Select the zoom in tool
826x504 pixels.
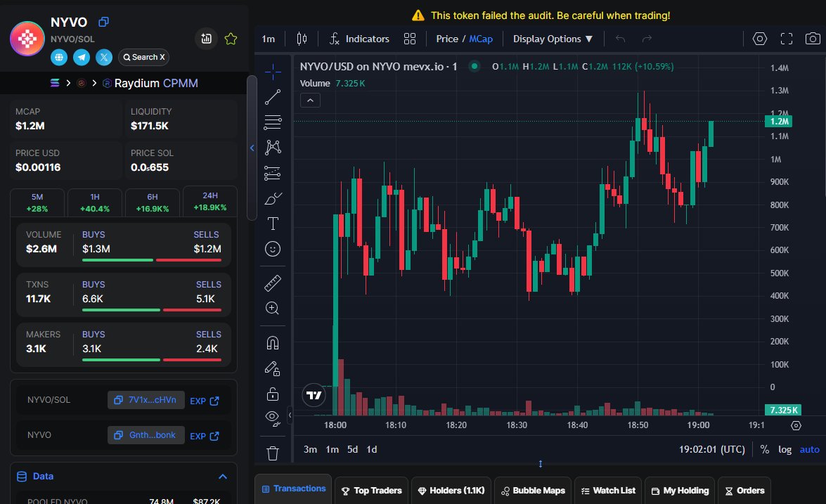click(272, 308)
